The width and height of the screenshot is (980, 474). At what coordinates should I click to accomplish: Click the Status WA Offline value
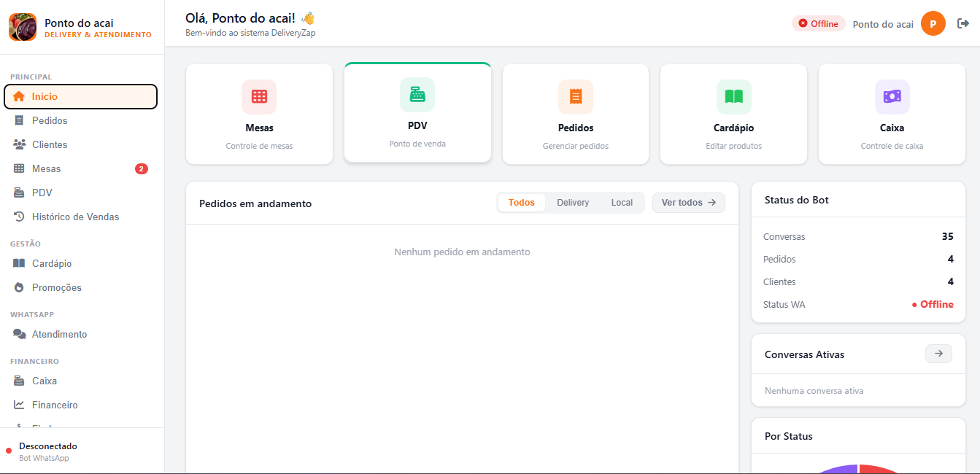933,304
